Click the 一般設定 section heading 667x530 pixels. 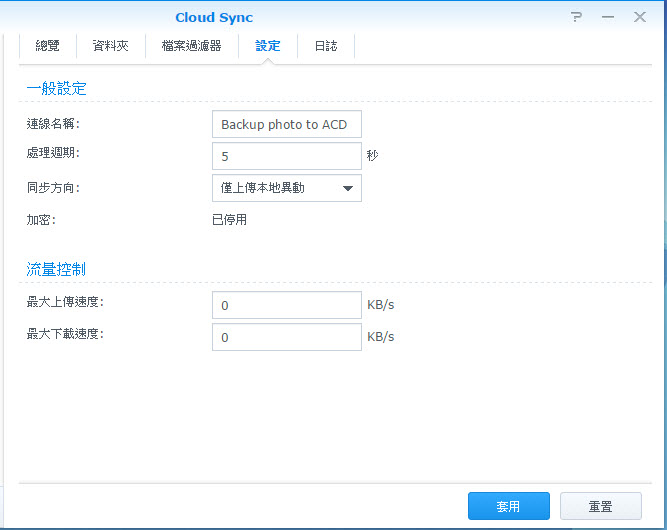coord(57,88)
